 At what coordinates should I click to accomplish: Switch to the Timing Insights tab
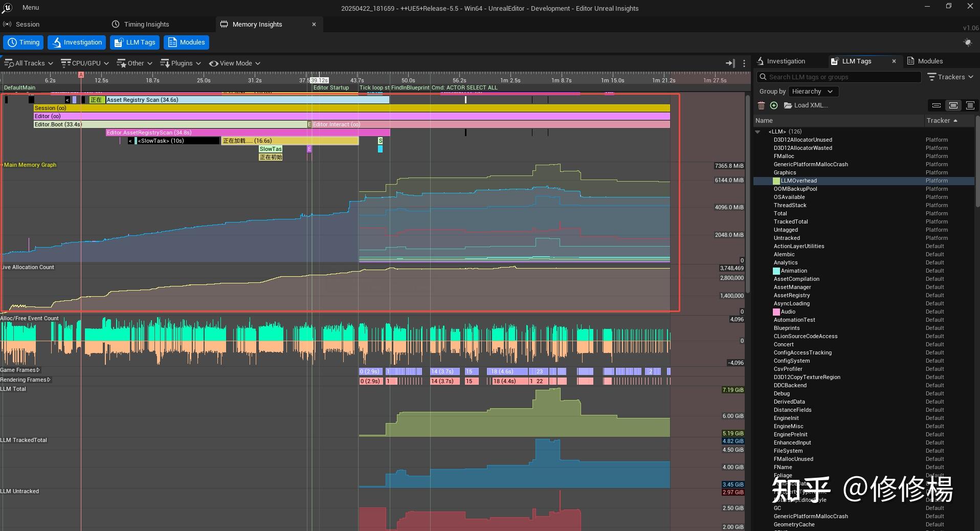[141, 24]
